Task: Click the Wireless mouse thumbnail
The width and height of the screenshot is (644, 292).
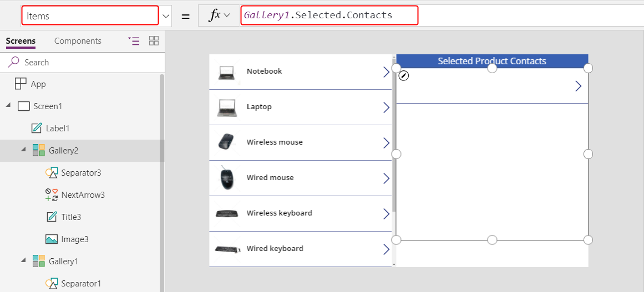Action: (x=226, y=141)
